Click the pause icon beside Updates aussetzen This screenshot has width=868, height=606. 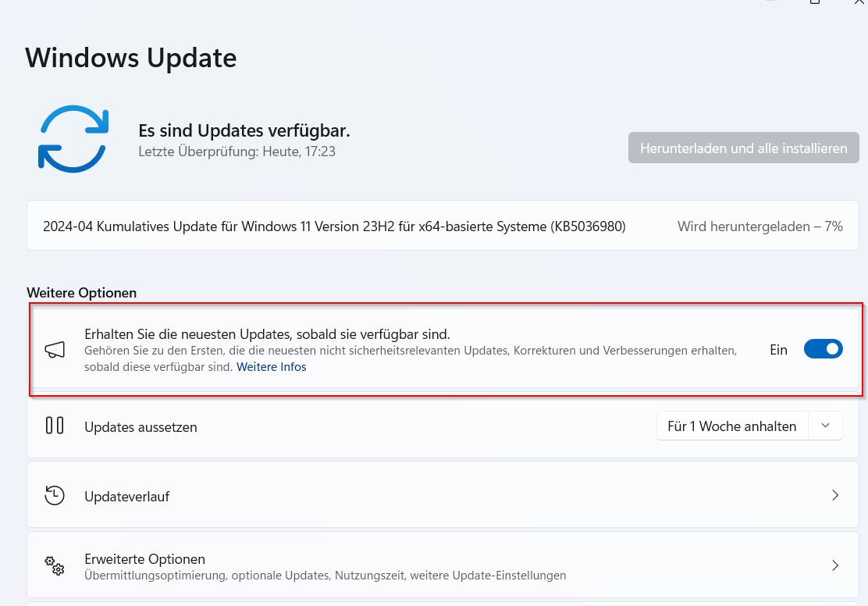pos(55,426)
